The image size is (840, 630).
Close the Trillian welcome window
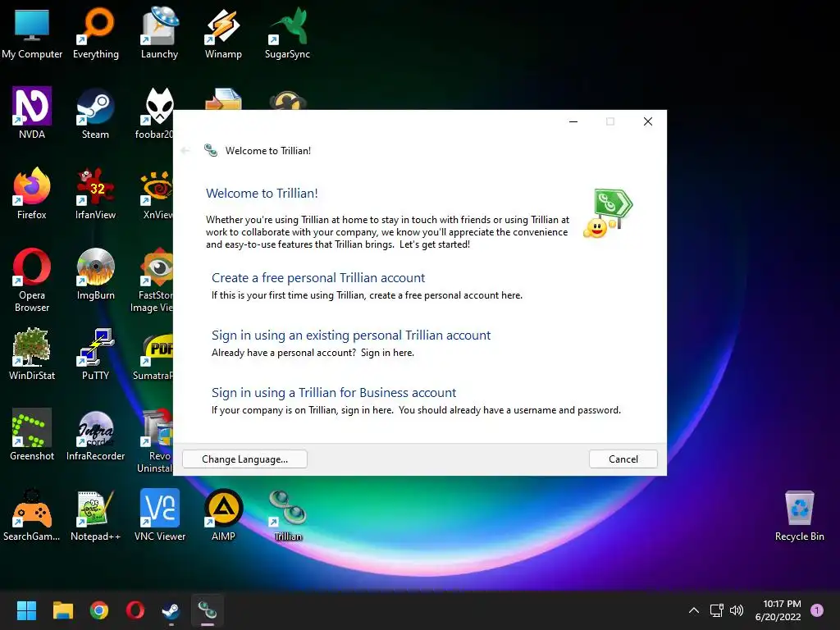(x=648, y=121)
